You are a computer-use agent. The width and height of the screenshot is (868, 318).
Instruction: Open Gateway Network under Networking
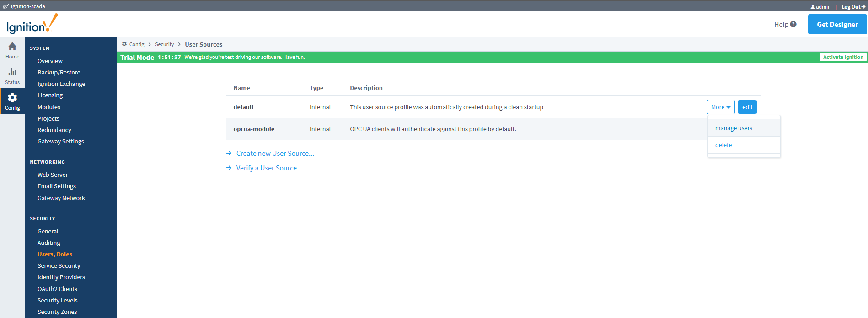(61, 198)
